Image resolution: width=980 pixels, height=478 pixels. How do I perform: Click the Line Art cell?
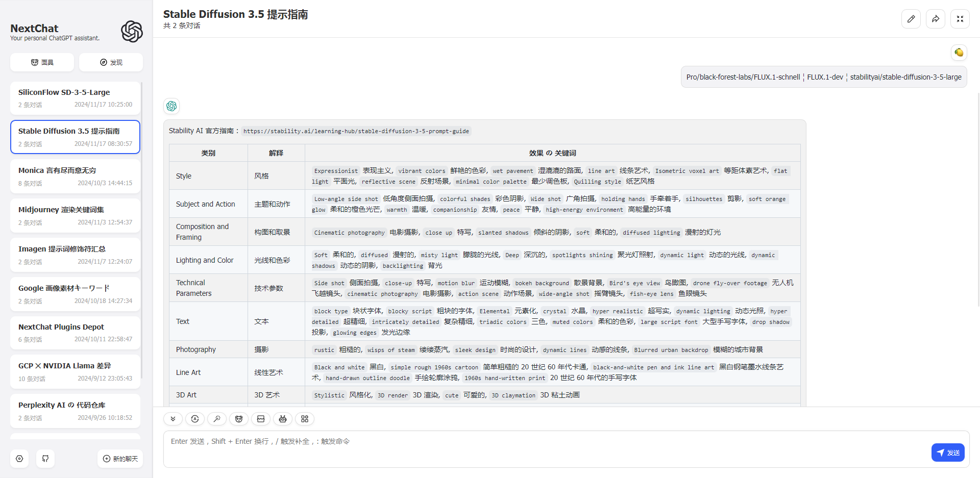[208, 372]
